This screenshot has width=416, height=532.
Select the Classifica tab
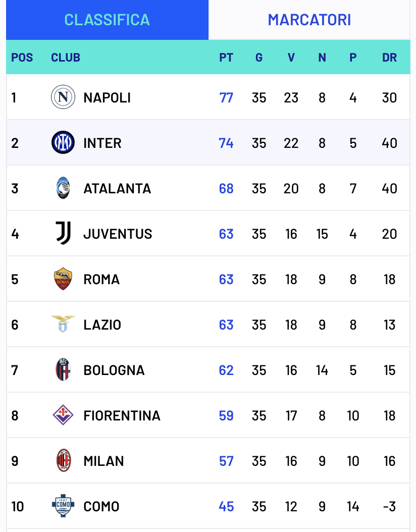pos(107,20)
